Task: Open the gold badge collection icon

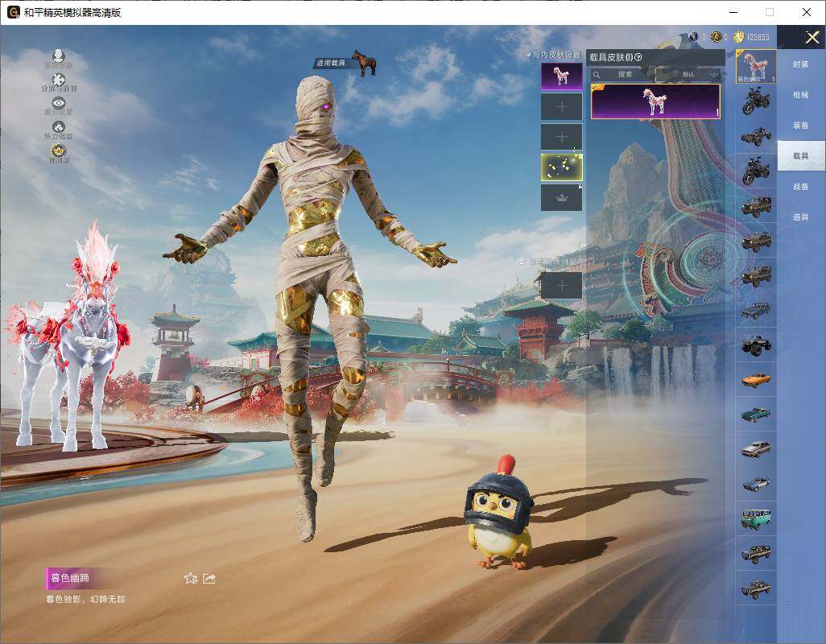Action: click(x=59, y=151)
